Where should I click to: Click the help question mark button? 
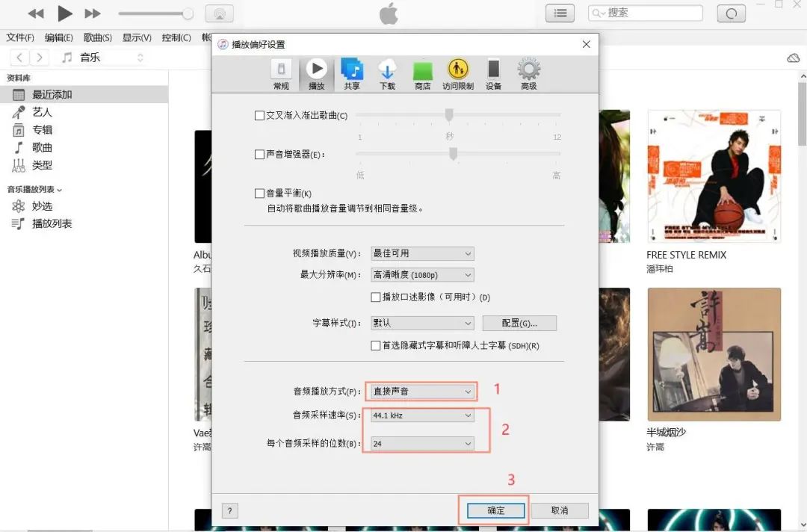[229, 510]
